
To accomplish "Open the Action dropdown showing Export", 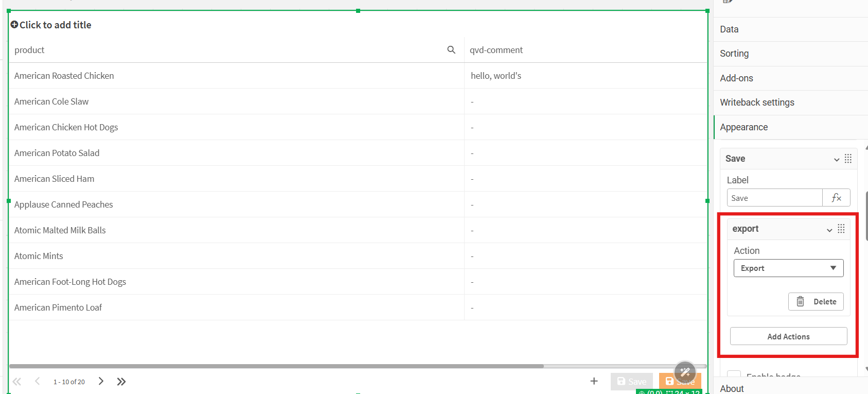I will pos(788,268).
